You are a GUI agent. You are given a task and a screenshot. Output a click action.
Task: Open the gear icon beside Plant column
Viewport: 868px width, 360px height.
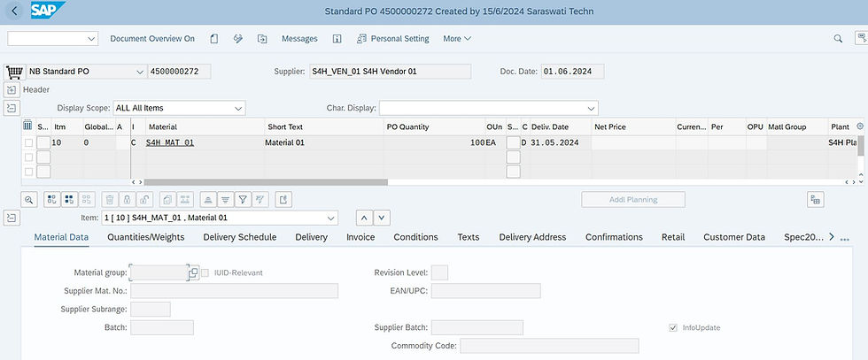pos(860,126)
